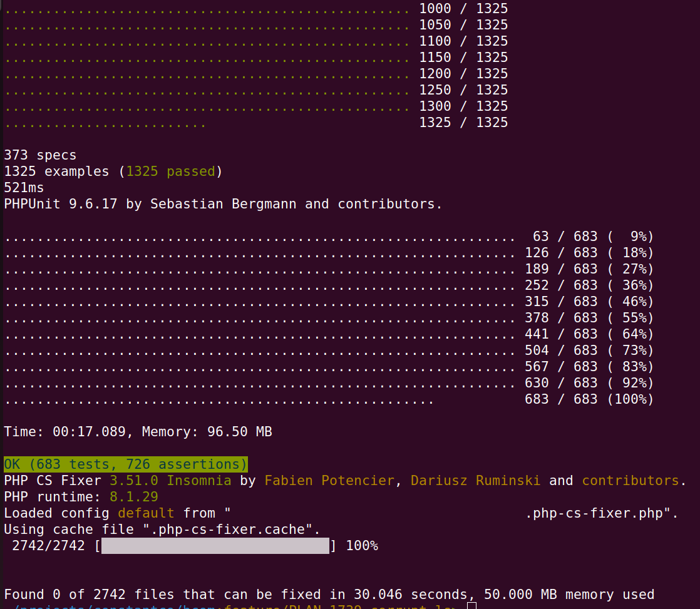This screenshot has height=609, width=700.
Task: Click the '1325 passed' green text
Action: 170,171
